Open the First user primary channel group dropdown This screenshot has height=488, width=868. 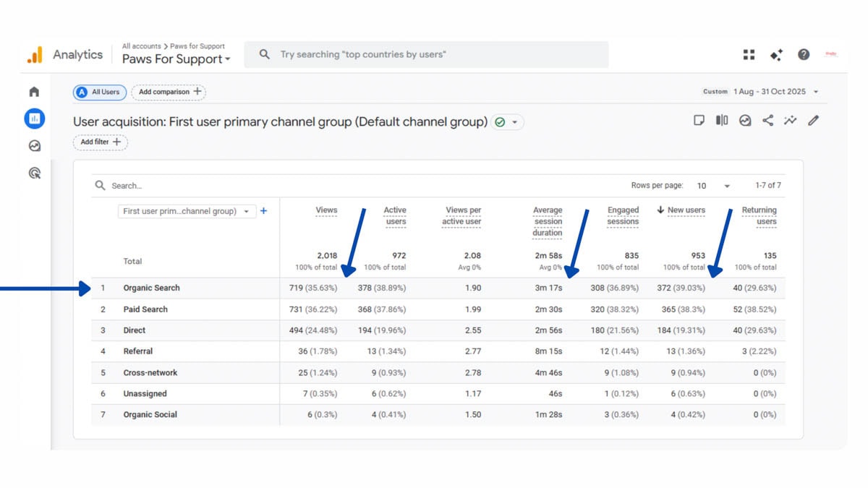[x=187, y=211]
